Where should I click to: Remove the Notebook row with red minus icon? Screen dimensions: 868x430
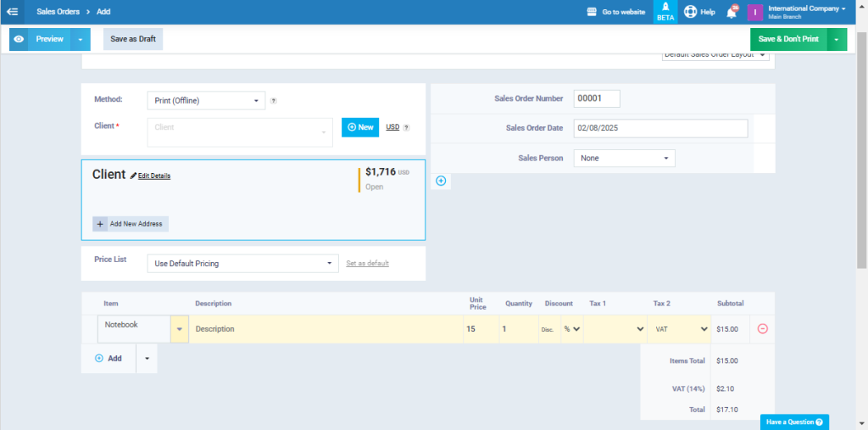pyautogui.click(x=762, y=328)
